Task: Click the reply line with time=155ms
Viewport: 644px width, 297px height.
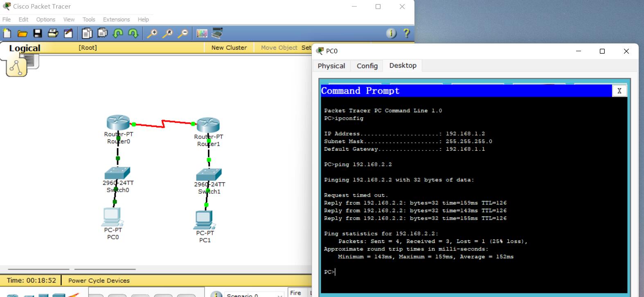Action: 415,218
